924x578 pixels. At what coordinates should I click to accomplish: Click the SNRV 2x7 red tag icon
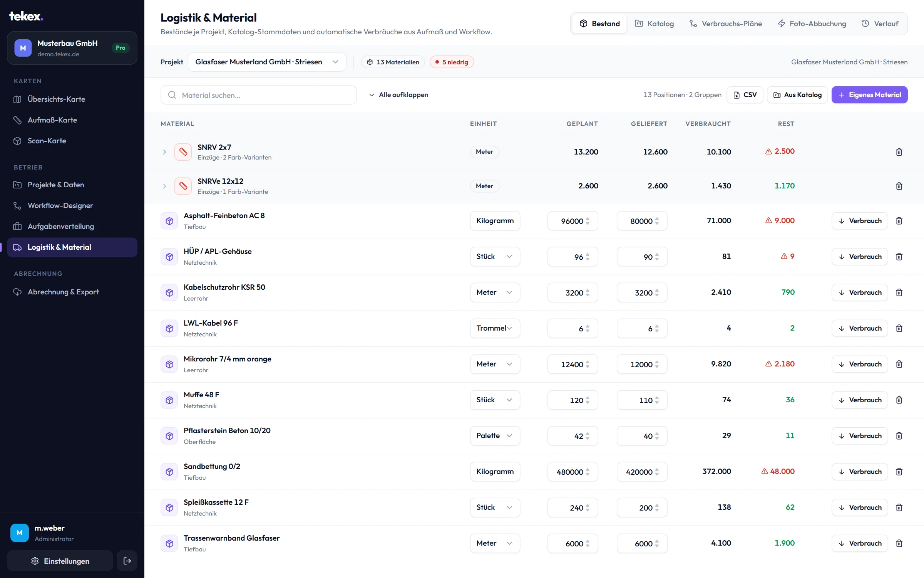click(x=183, y=152)
